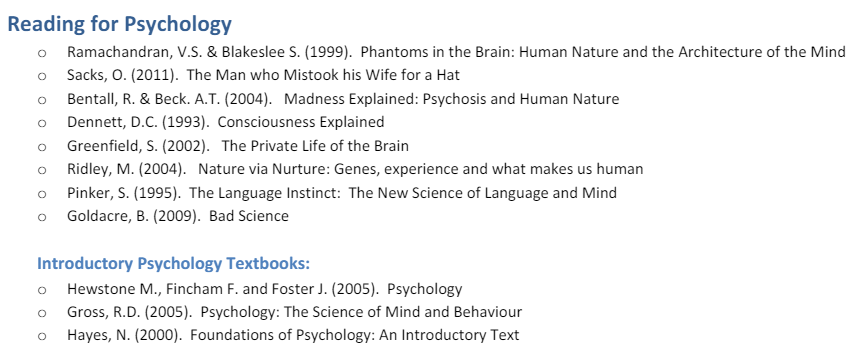Select the Dennett 'Consciousness Explained' line
The image size is (852, 361).
click(225, 122)
